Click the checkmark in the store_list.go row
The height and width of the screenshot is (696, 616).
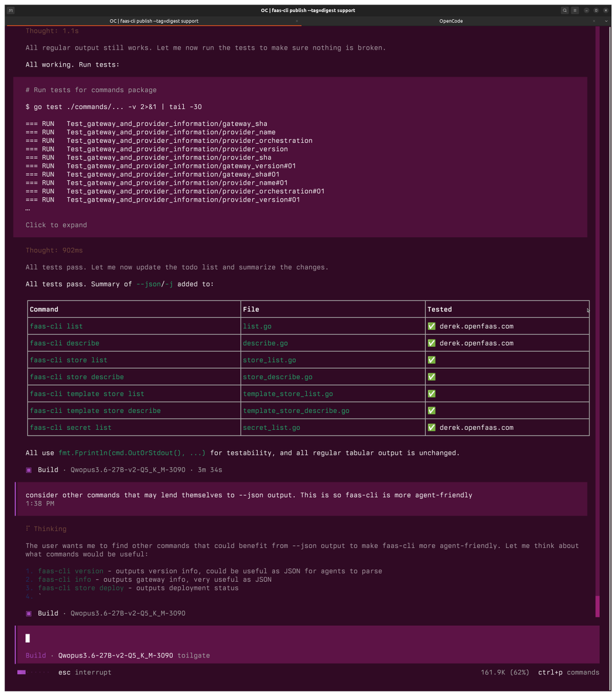coord(432,360)
